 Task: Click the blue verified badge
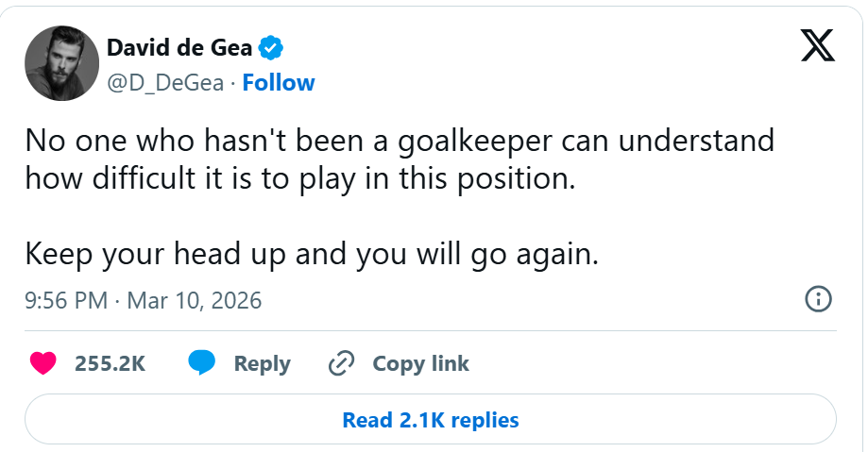(x=271, y=46)
